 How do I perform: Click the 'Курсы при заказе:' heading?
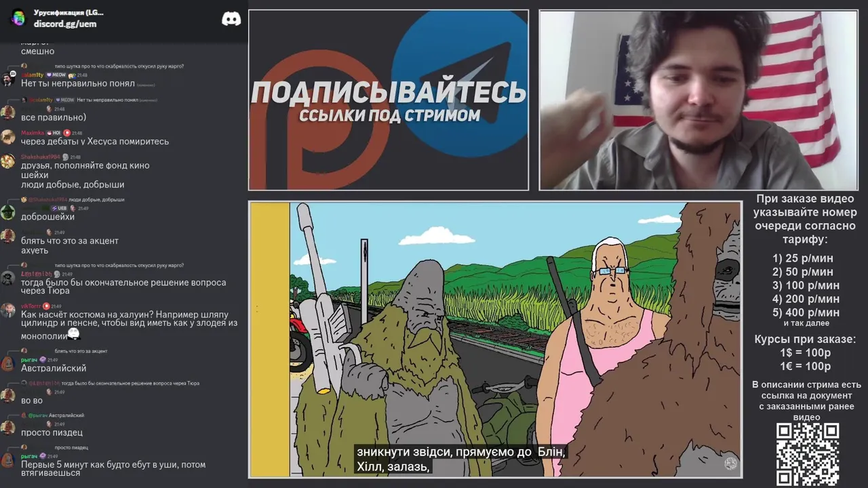pos(805,339)
